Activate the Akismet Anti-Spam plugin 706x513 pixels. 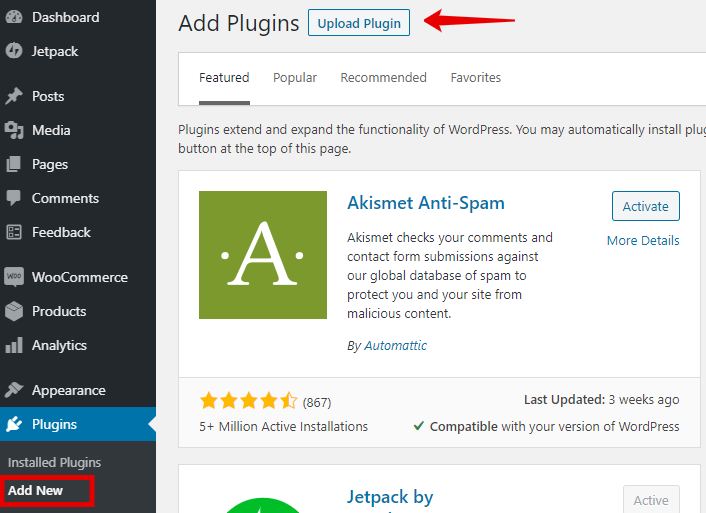pyautogui.click(x=646, y=206)
